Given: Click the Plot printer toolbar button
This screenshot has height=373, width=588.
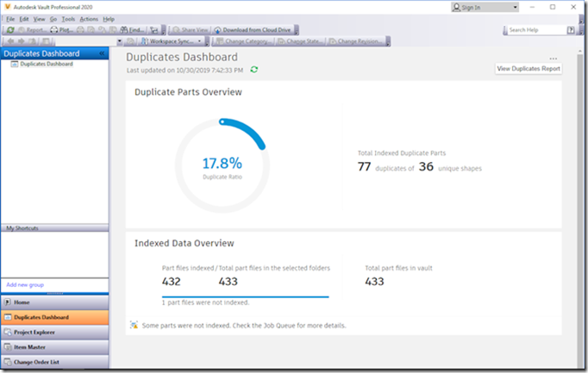Looking at the screenshot, I should (61, 30).
